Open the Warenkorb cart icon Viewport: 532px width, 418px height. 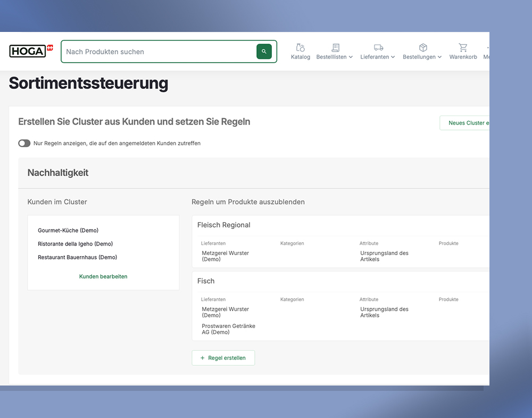point(463,47)
